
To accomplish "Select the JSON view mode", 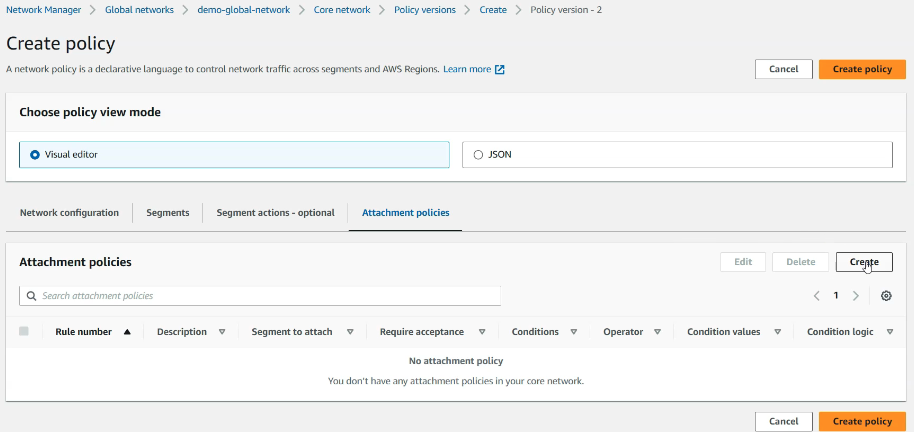I will pos(478,155).
